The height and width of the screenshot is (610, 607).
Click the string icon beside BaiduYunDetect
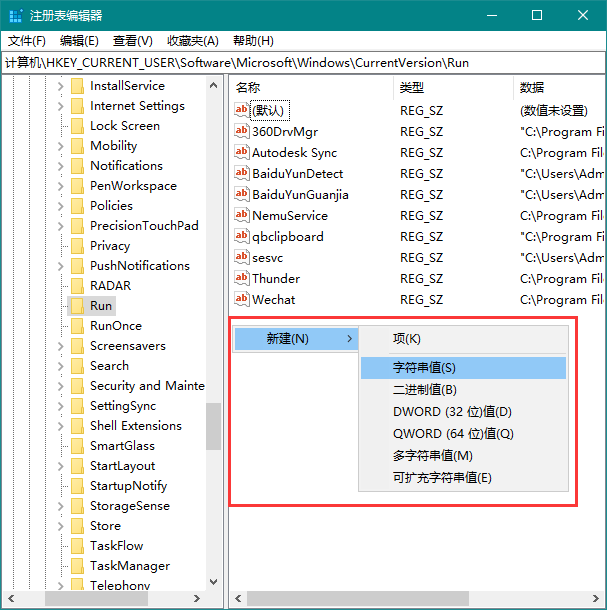pyautogui.click(x=242, y=173)
